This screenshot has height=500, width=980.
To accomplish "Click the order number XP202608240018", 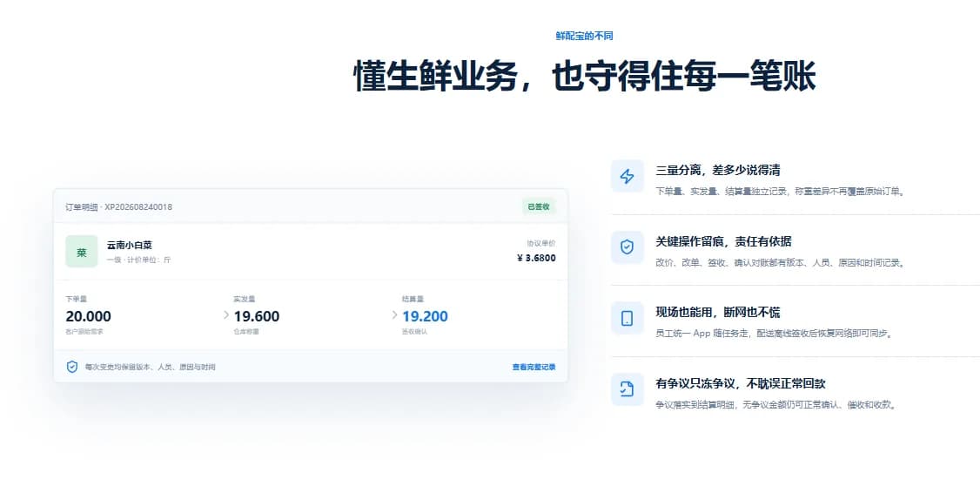I will pos(138,206).
